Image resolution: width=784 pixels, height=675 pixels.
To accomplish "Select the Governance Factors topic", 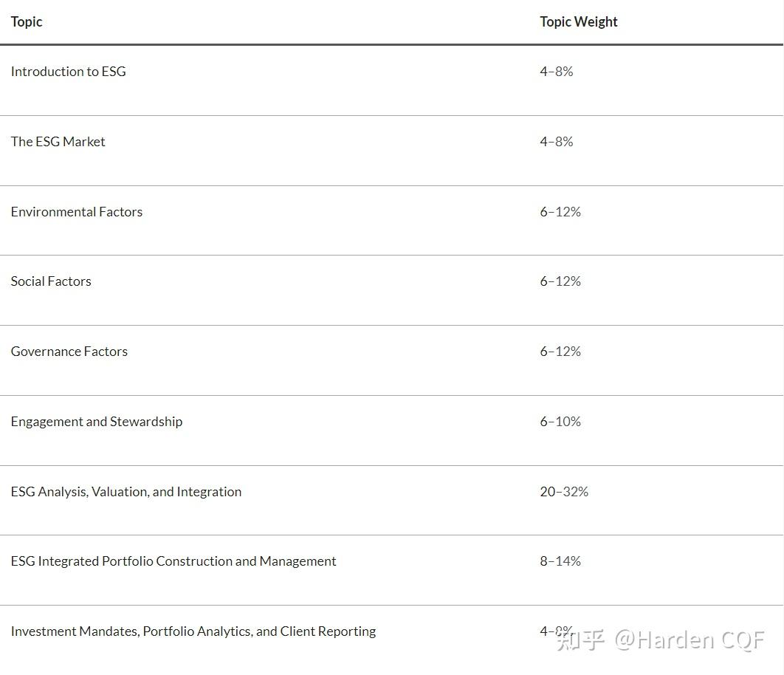I will 69,352.
